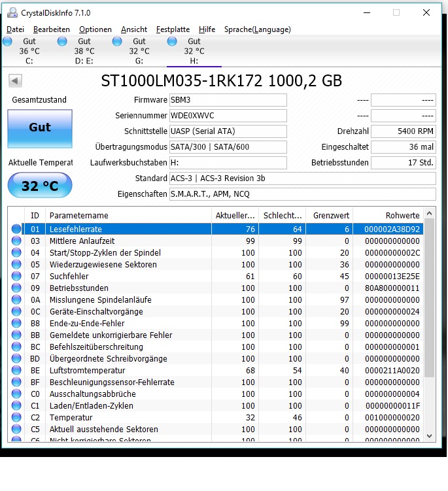Click status orb of Misslungene Spindelanläufe row
This screenshot has width=448, height=491.
pos(16,299)
